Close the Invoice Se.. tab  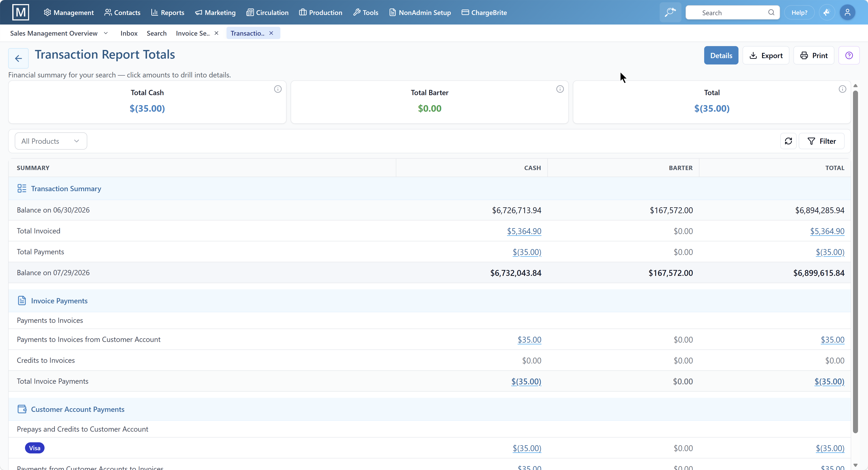[216, 33]
